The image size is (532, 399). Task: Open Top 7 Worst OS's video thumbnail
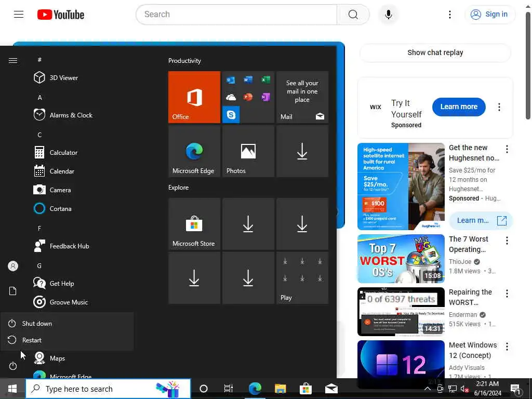click(401, 259)
